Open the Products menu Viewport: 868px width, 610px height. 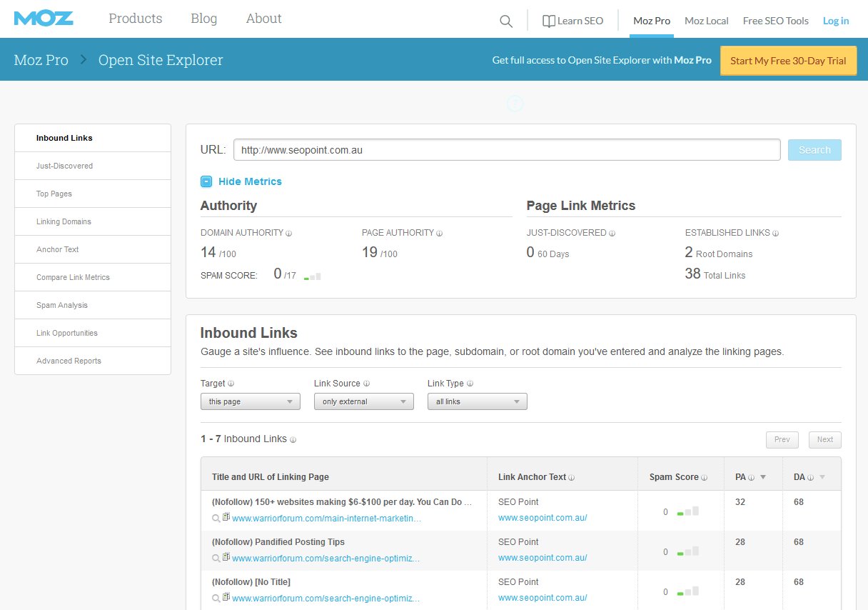pyautogui.click(x=136, y=19)
